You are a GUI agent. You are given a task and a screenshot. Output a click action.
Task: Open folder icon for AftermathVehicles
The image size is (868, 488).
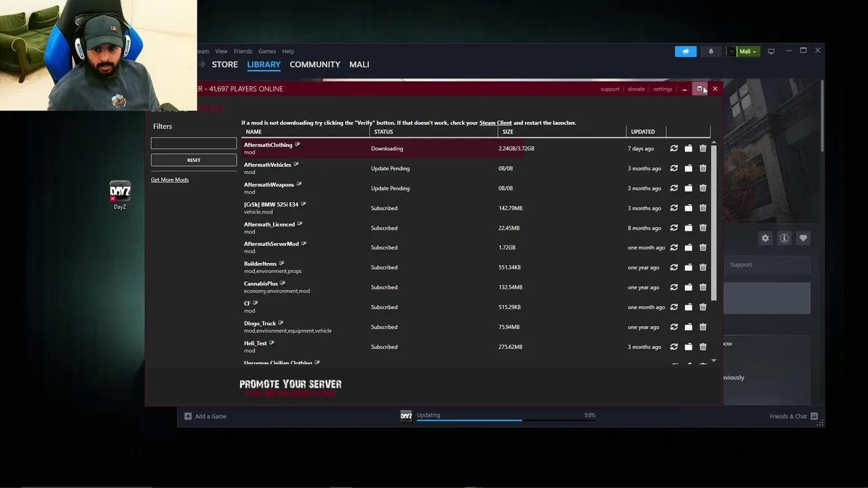click(688, 168)
